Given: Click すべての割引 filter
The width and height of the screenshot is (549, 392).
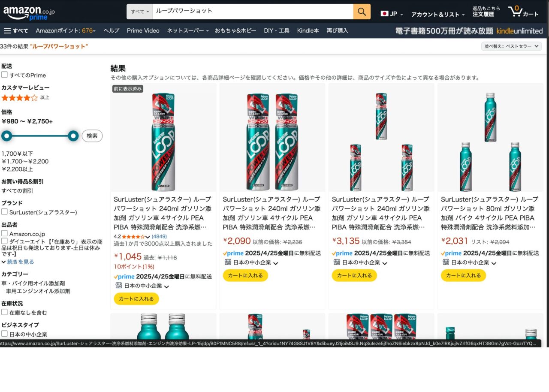Looking at the screenshot, I should coord(17,191).
